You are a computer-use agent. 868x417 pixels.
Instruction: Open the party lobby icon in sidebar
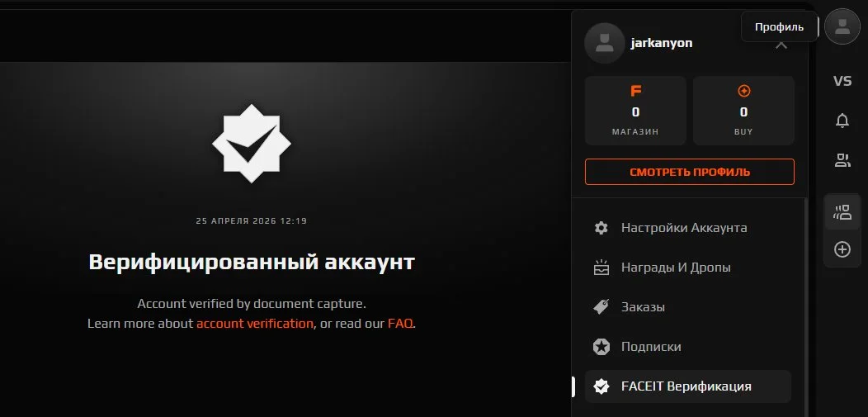(x=842, y=211)
